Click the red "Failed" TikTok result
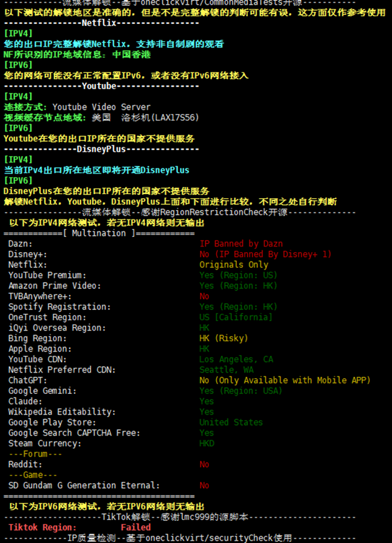Viewport: 392px width, 543px height. point(136,527)
